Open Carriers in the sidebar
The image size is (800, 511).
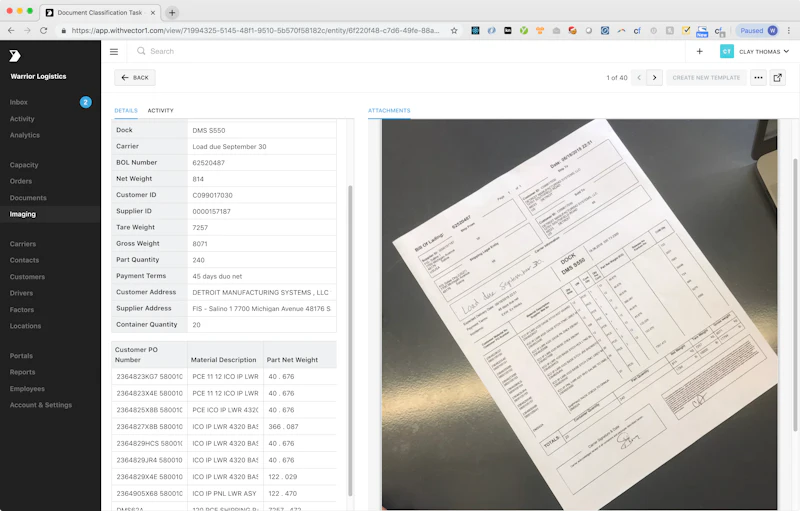click(23, 244)
